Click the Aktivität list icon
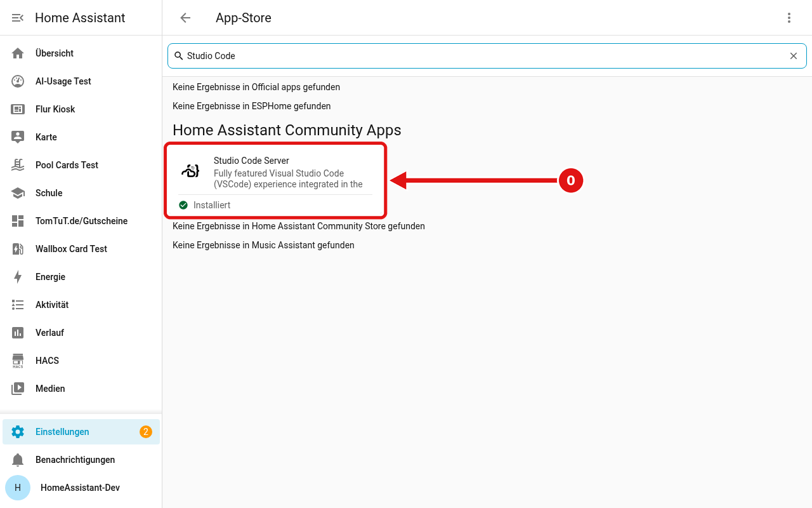The width and height of the screenshot is (812, 508). [18, 305]
